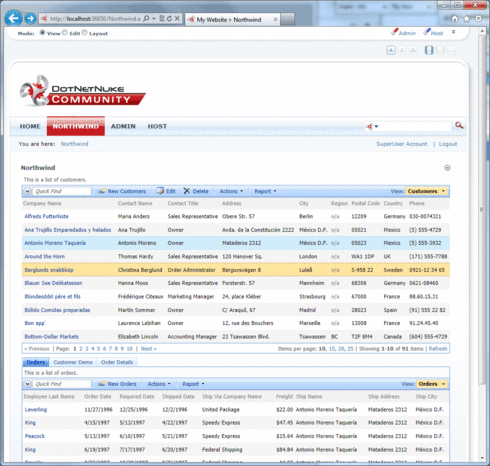
Task: Select the small text size A icon
Action: point(391,50)
